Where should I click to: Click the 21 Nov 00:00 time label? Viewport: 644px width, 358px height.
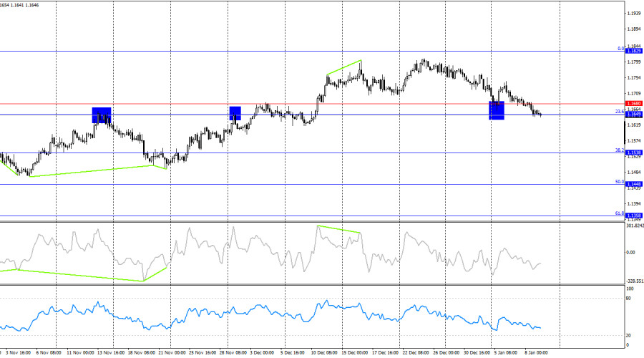[172, 353]
